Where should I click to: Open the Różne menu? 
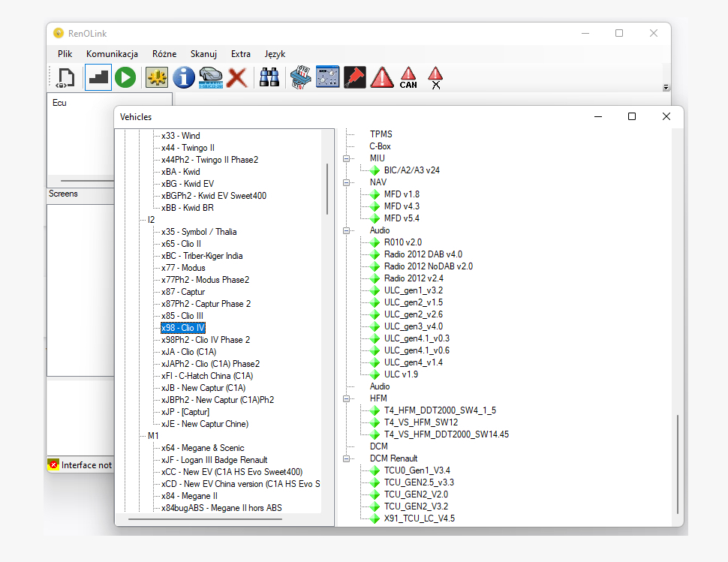pos(164,54)
